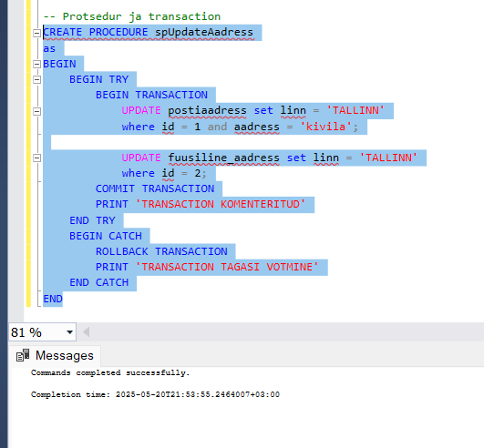Collapse the CREATE PROCEDURE outline block
Screen dimensions: 484x448
(36, 33)
